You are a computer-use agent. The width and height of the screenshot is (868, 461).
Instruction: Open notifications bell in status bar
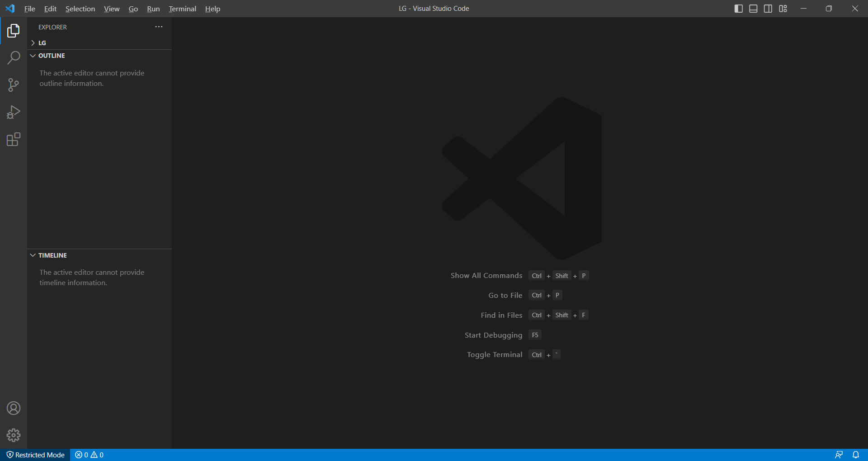pos(856,455)
